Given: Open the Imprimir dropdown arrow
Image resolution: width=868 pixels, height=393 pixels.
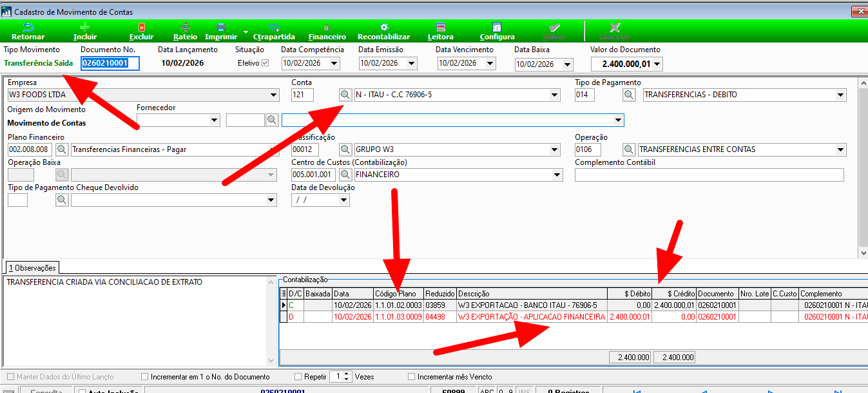Looking at the screenshot, I should [246, 32].
